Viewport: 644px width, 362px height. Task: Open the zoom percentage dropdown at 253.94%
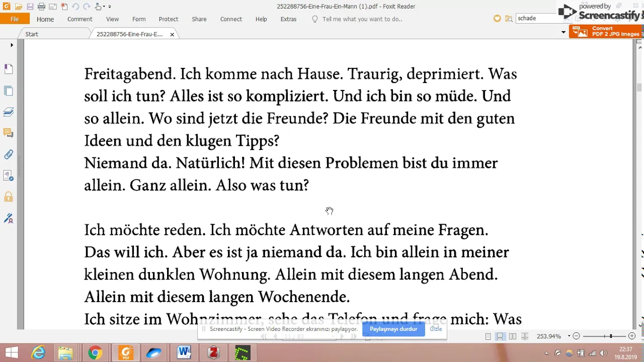[569, 336]
